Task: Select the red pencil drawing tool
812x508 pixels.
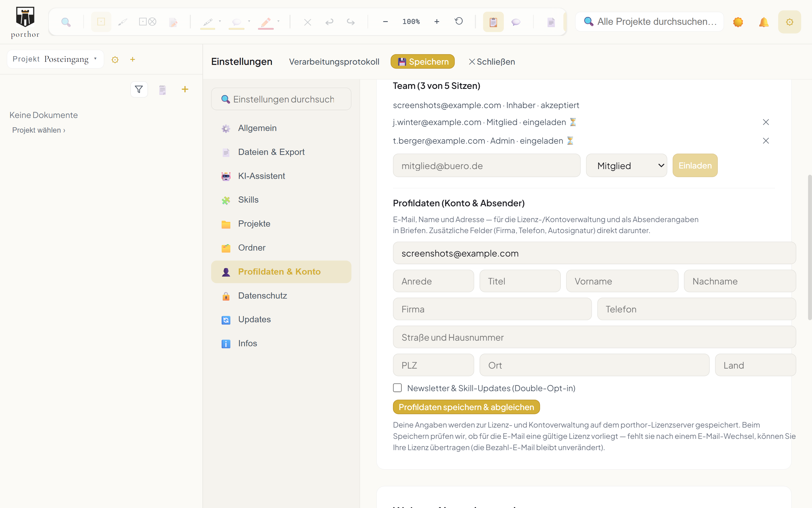Action: point(266,22)
